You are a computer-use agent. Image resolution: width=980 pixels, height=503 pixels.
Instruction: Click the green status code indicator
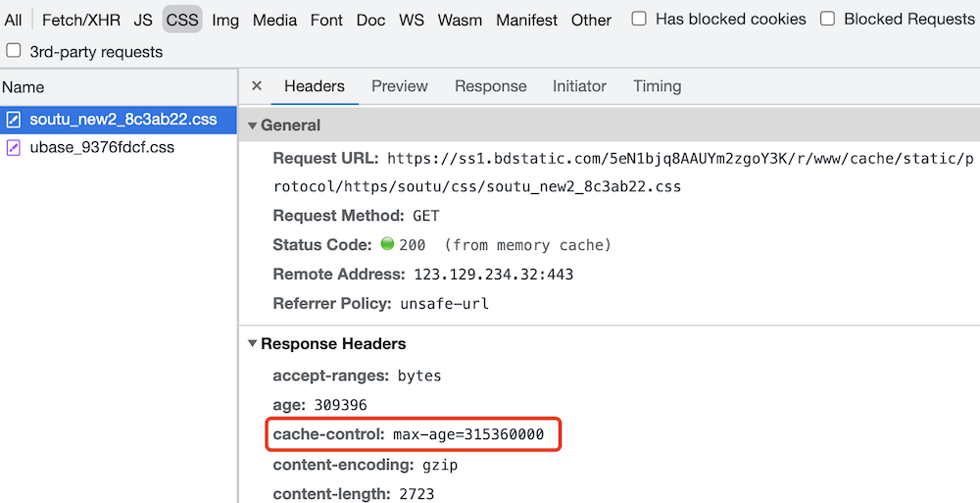[386, 244]
